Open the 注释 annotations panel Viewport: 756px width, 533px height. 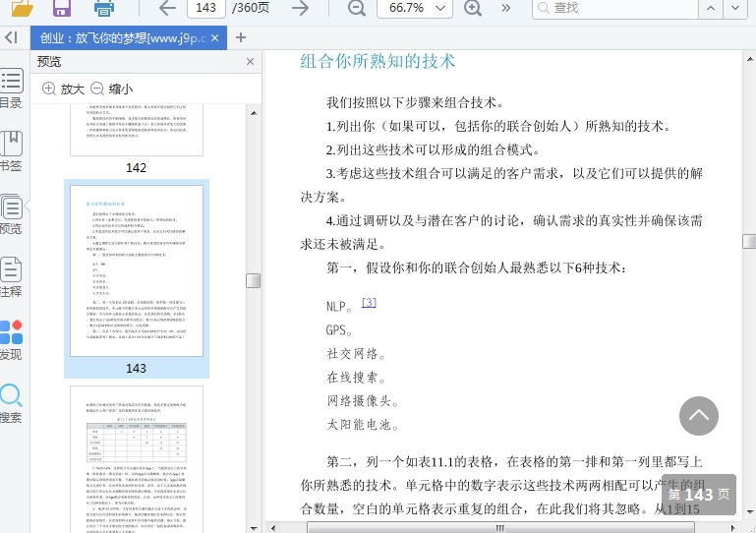click(11, 277)
